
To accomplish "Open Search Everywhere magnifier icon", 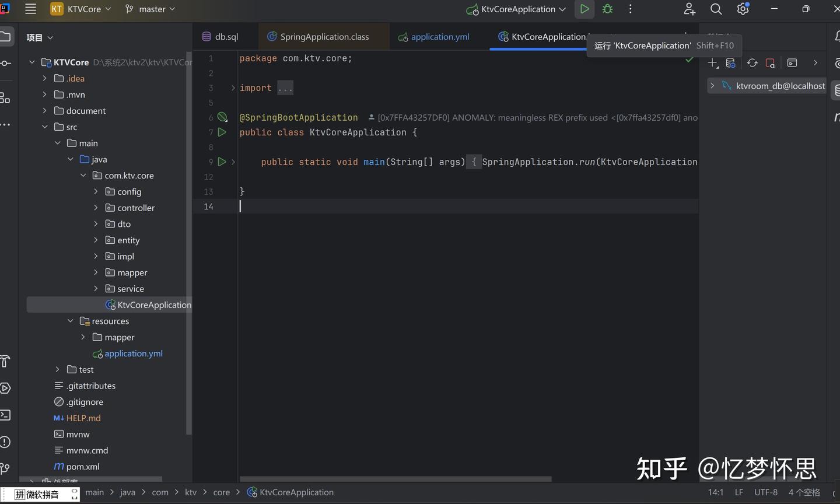I will click(716, 9).
